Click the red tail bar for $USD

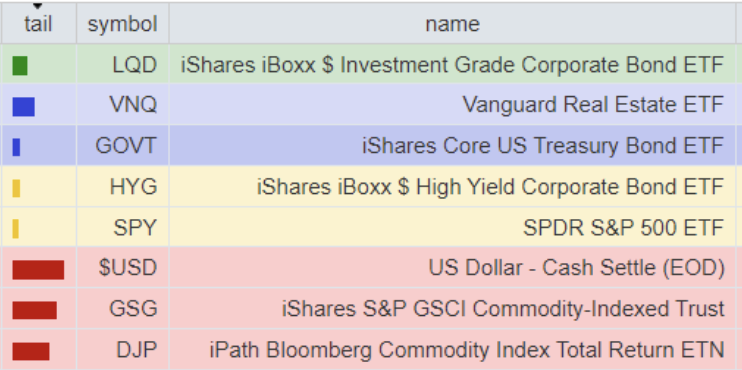38,270
